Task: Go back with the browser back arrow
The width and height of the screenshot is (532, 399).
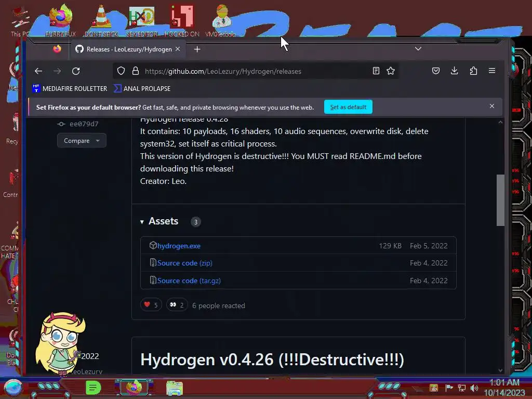Action: click(38, 71)
